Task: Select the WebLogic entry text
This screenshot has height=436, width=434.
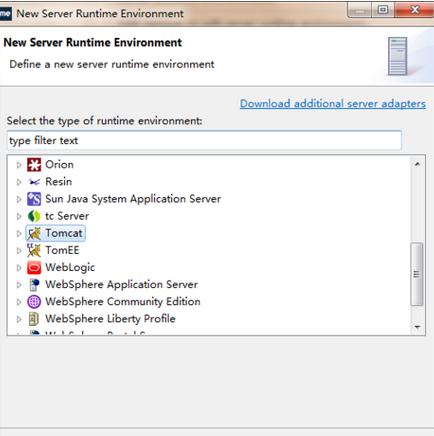Action: (70, 267)
